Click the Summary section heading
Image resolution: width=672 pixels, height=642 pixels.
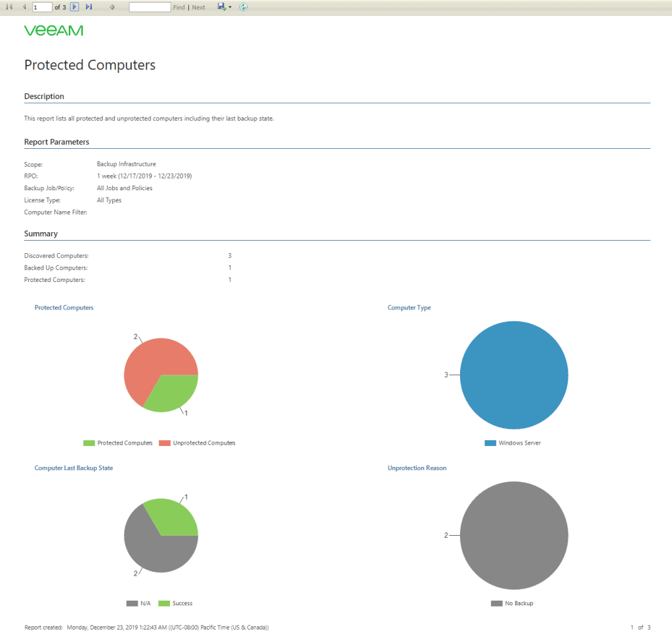41,233
